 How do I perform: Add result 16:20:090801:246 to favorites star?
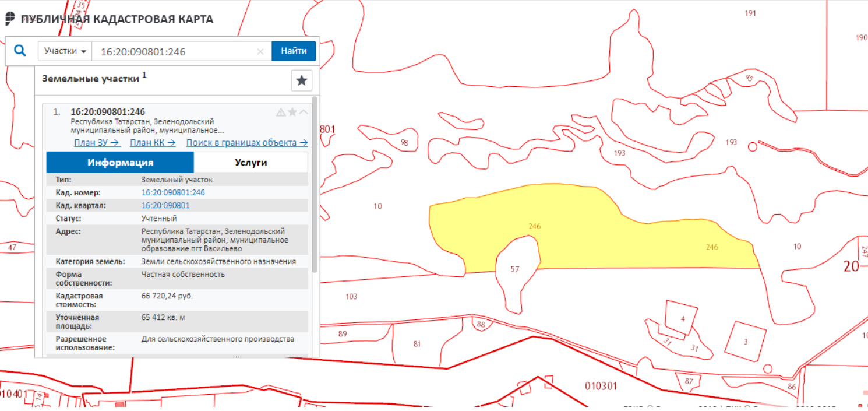click(292, 112)
